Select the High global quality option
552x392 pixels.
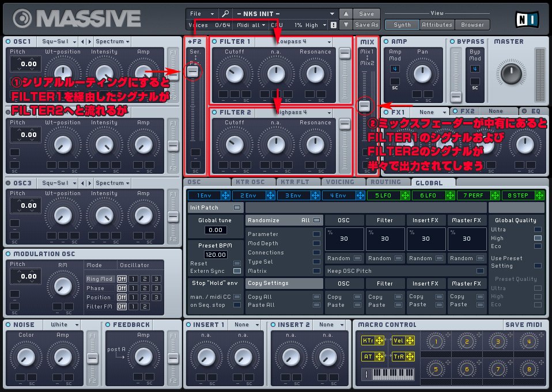(538, 238)
